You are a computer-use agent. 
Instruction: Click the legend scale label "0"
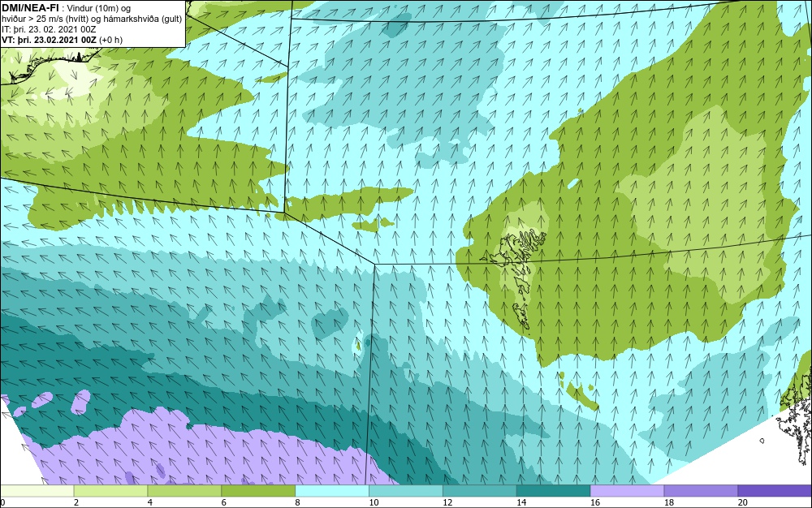coord(2,502)
